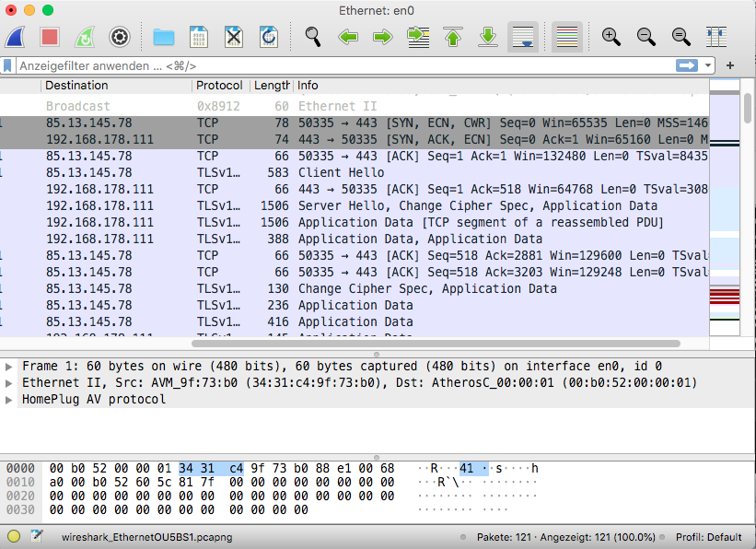Sort by the Protocol column header
756x549 pixels.
tap(219, 86)
